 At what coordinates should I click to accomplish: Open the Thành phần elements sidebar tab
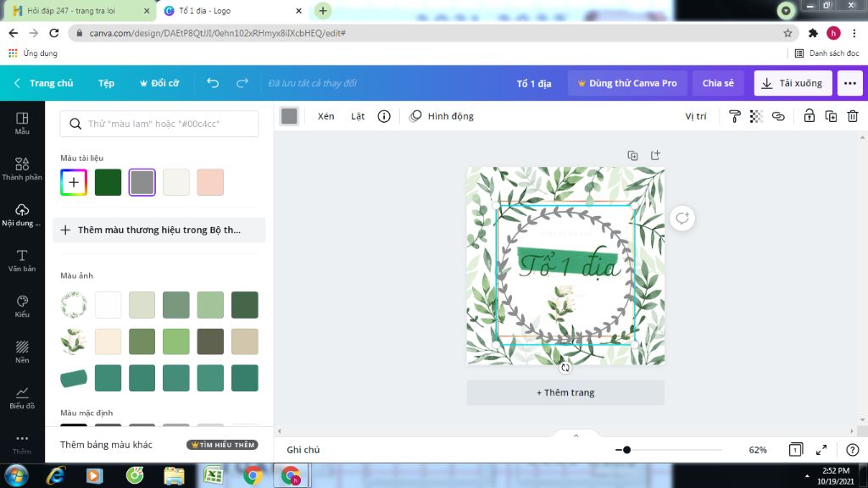[x=22, y=169]
